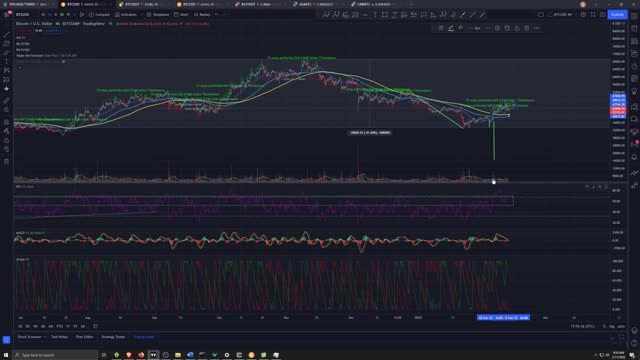Image resolution: width=640 pixels, height=360 pixels.
Task: Click the blue Publish button
Action: click(x=617, y=14)
